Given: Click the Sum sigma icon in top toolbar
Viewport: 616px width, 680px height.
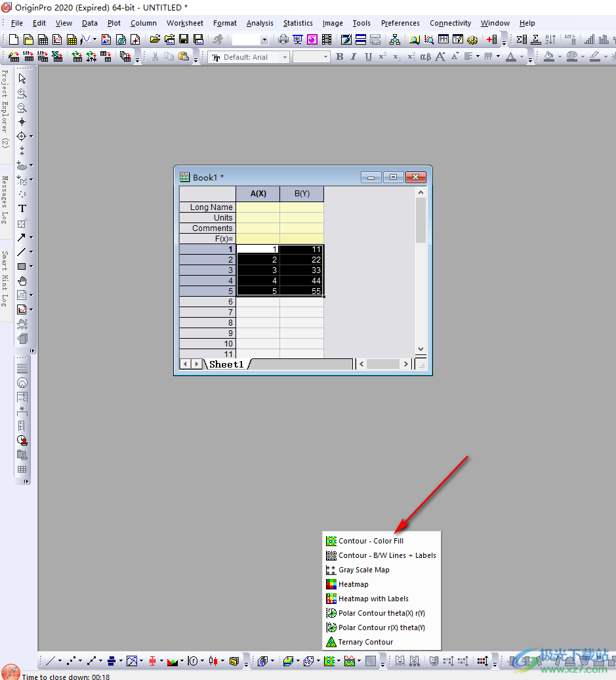Looking at the screenshot, I should pos(522,40).
